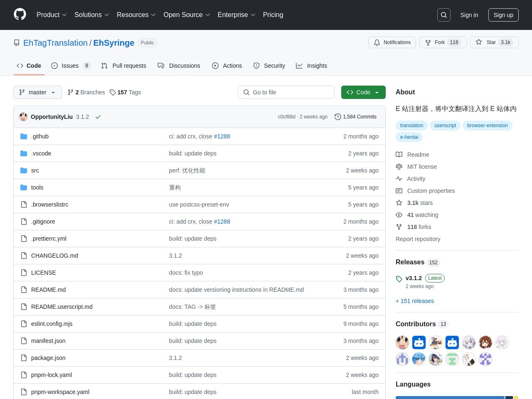The height and width of the screenshot is (399, 532).
Task: Switch to the Discussions tab
Action: click(179, 66)
